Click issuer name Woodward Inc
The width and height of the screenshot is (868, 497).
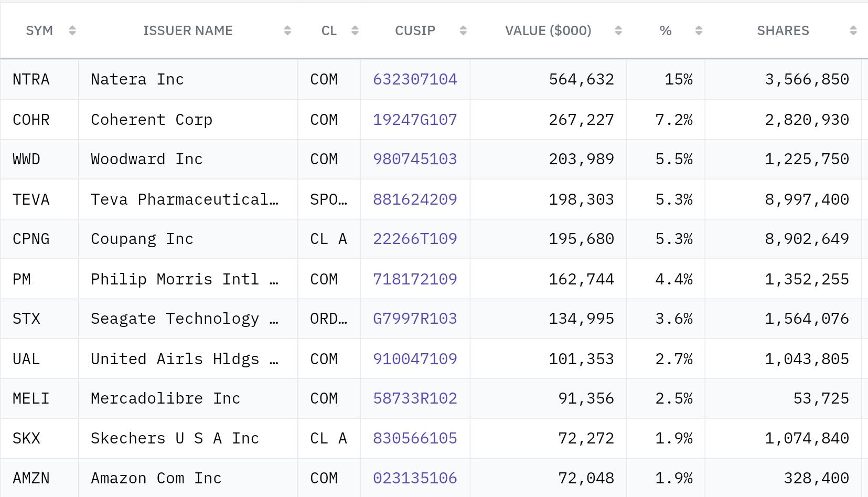[x=147, y=159]
